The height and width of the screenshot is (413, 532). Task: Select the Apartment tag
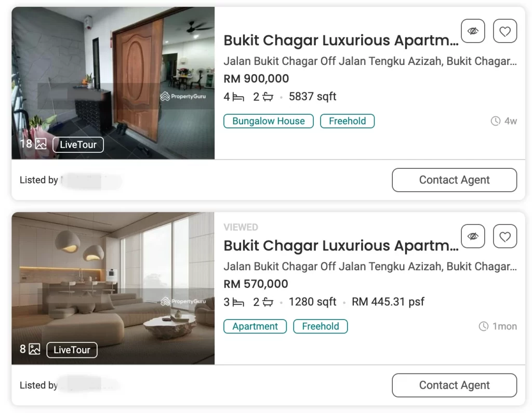255,326
